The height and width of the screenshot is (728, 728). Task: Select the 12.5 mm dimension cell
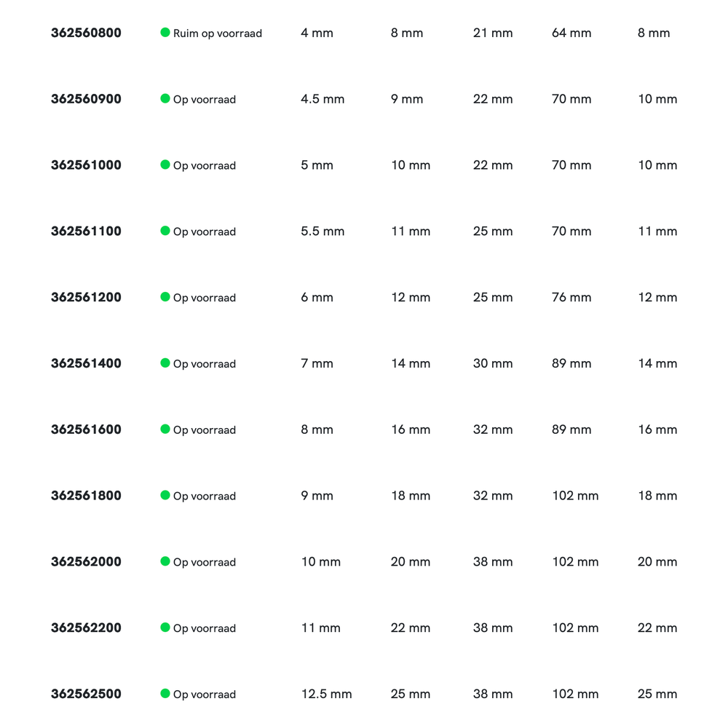(x=326, y=694)
